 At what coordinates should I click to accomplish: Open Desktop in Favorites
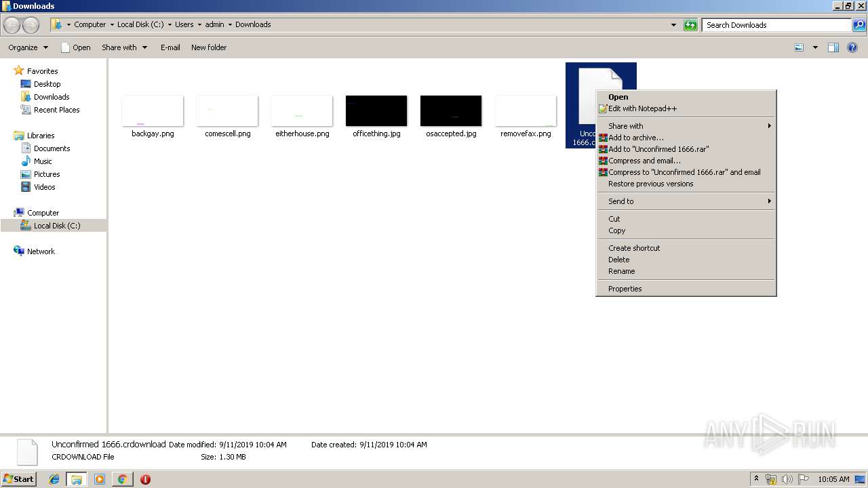[x=47, y=84]
